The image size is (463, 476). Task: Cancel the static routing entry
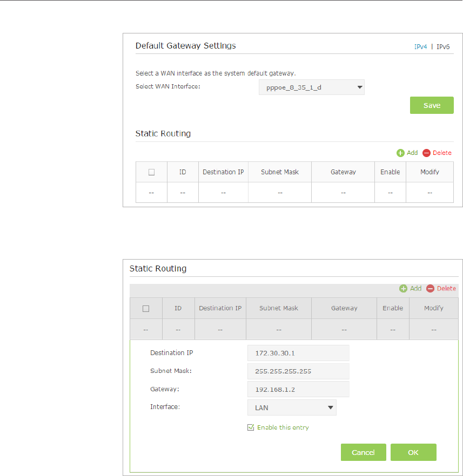363,452
